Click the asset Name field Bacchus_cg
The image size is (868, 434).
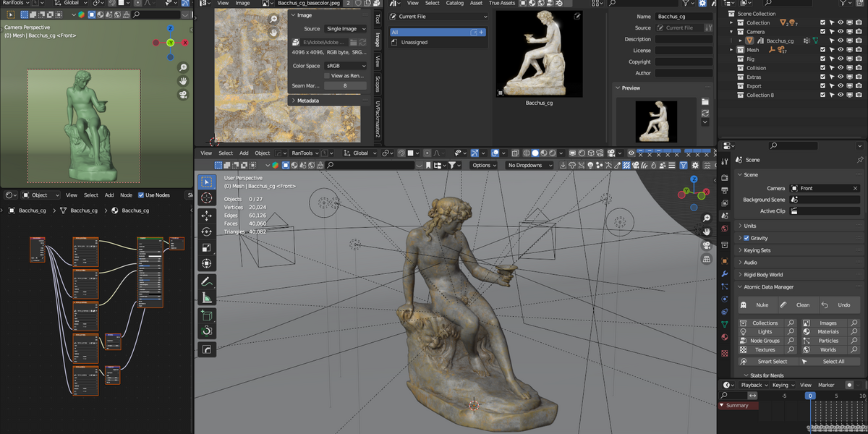click(x=684, y=17)
